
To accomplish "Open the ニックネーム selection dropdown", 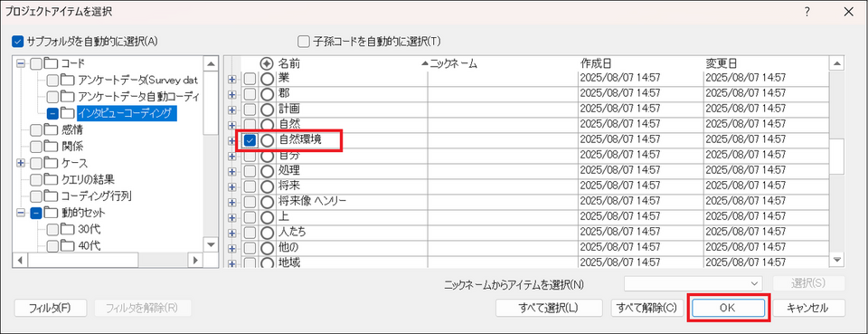I will [x=693, y=283].
